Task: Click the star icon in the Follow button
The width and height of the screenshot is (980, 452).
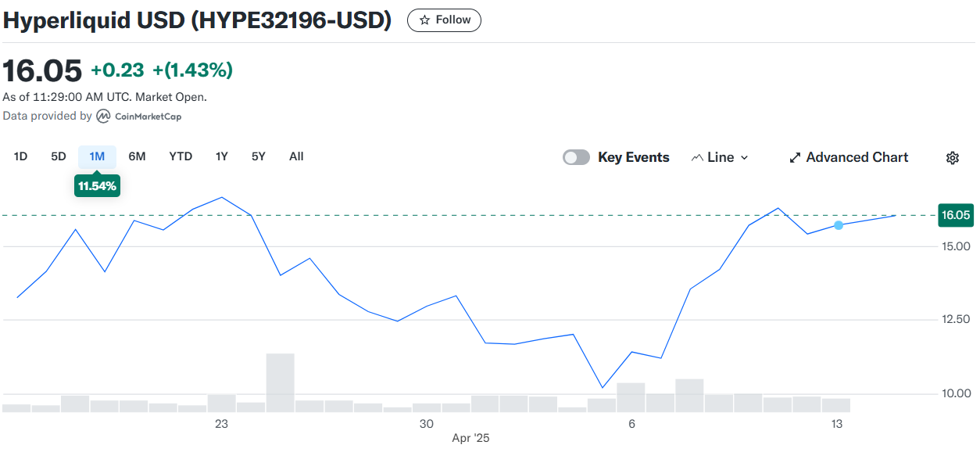Action: coord(424,20)
